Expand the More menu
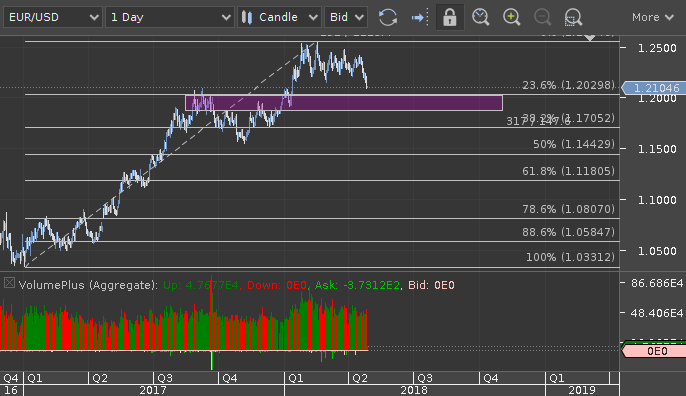This screenshot has width=686, height=396. (x=652, y=17)
